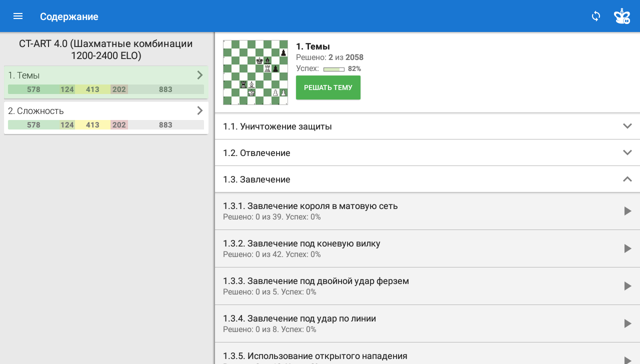Viewport: 640px width, 364px height.
Task: Click the 'Содержание' header title
Action: (x=69, y=16)
